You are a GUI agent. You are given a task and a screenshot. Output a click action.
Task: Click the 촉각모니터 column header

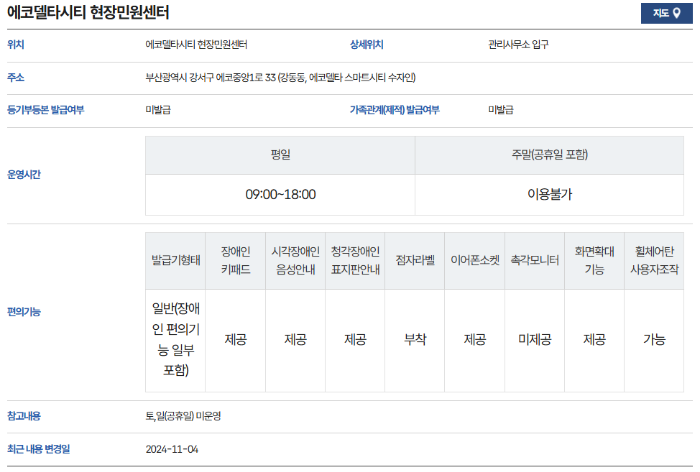click(534, 260)
